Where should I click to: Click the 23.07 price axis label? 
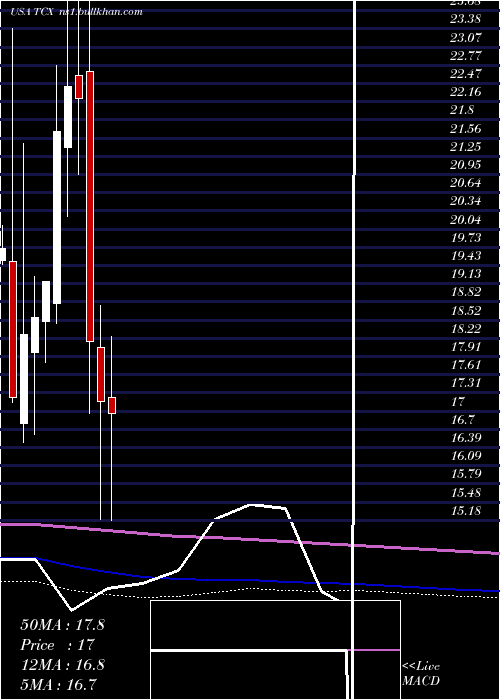coord(466,37)
